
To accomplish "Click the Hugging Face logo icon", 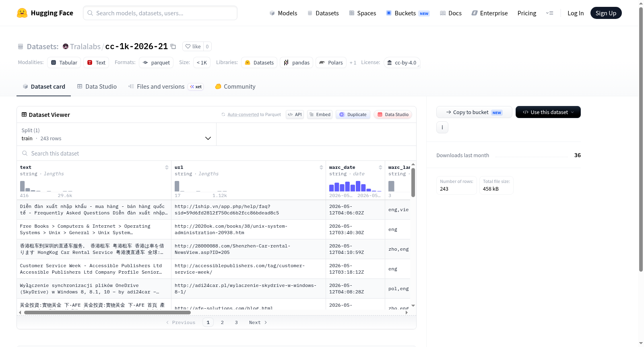I will 22,13.
